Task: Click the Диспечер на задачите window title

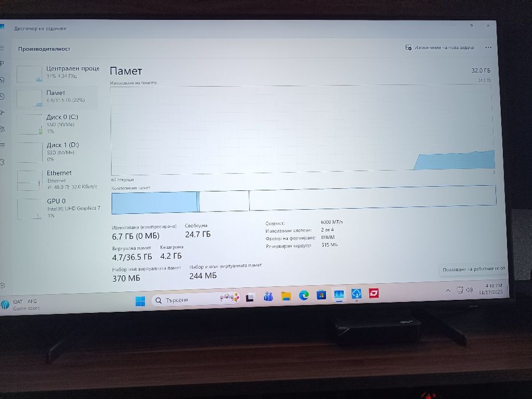Action: pos(40,28)
